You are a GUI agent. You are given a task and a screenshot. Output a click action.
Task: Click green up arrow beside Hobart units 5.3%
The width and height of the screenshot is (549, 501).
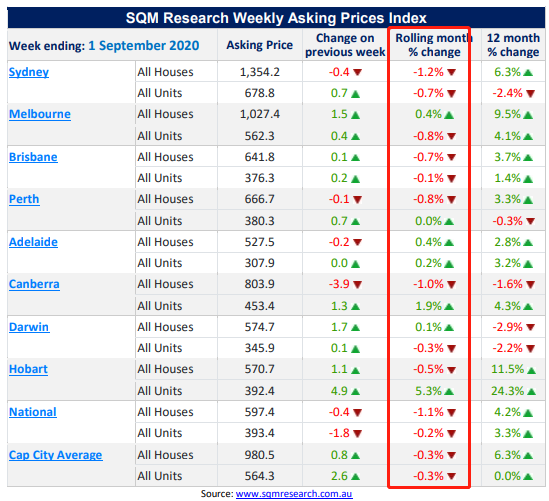[449, 391]
